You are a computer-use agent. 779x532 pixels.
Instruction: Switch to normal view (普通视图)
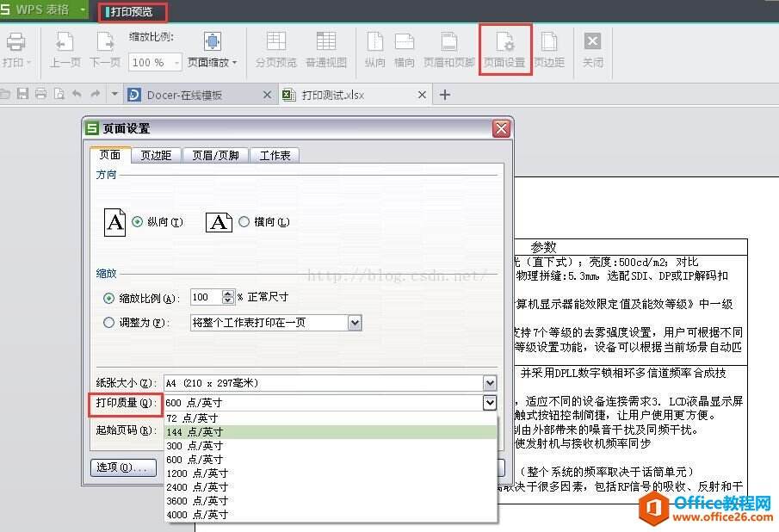326,50
